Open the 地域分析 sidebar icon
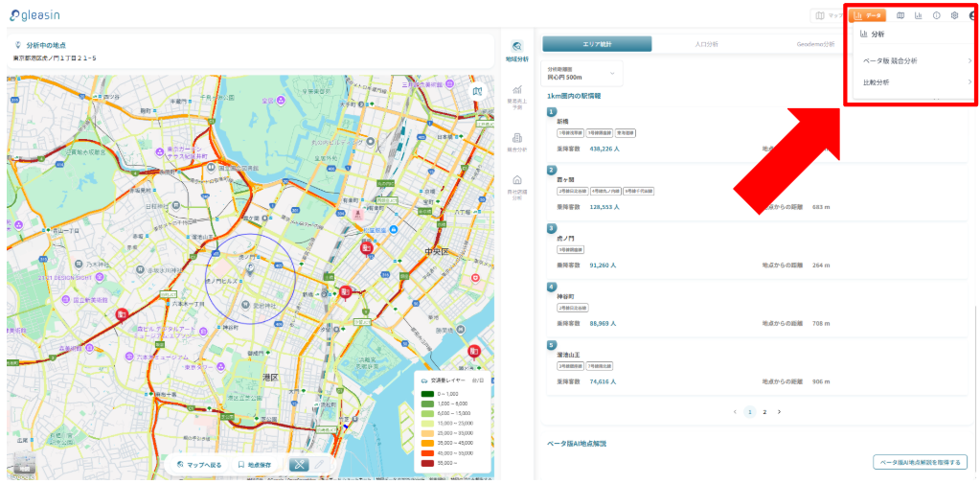Viewport: 980px width, 484px height. [517, 49]
